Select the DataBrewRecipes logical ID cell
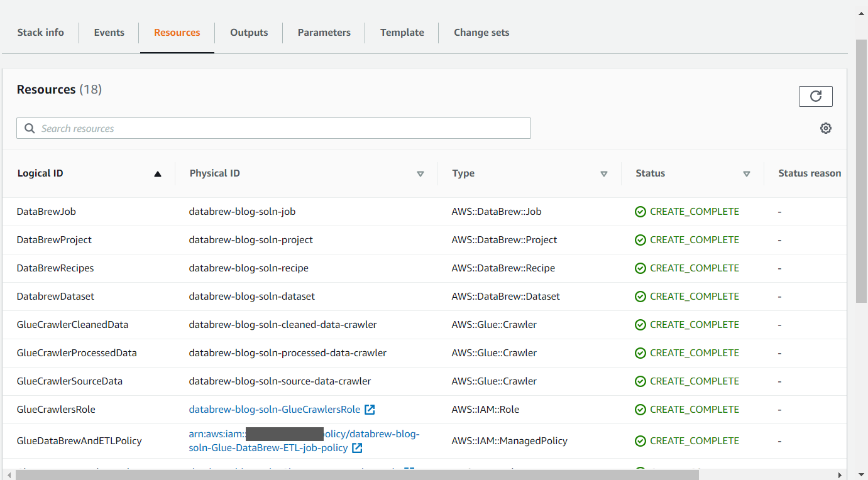 coord(55,268)
